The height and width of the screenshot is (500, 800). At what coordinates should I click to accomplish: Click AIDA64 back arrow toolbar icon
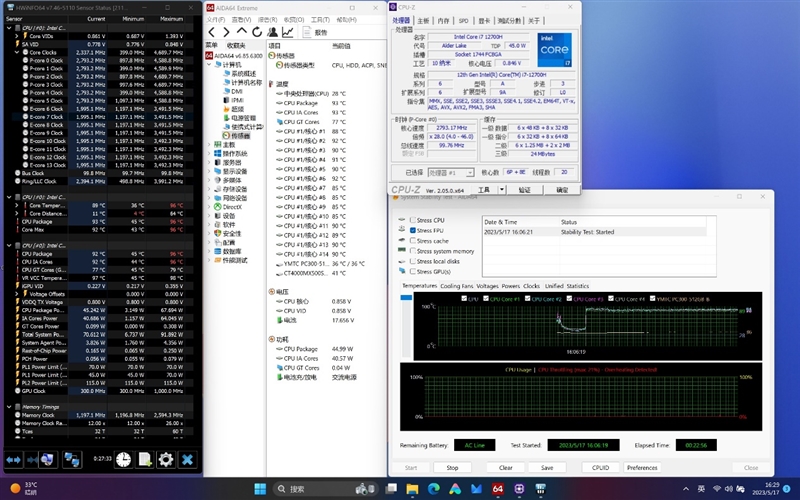212,32
